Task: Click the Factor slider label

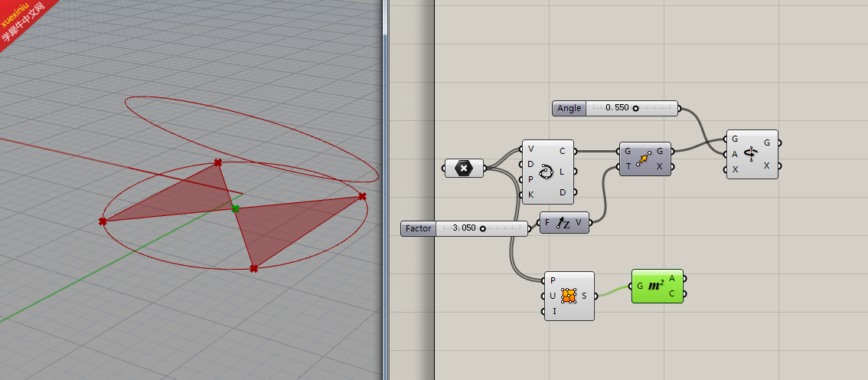Action: (419, 228)
